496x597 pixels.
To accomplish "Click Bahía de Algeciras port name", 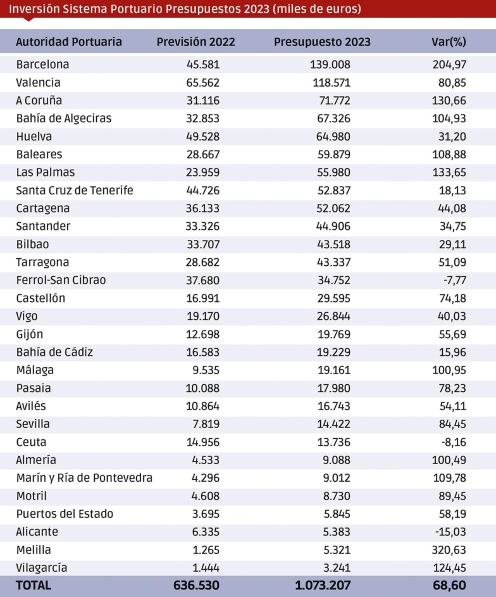I will tap(64, 118).
